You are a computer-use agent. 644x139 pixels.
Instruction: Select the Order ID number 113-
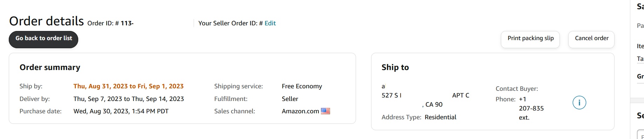(127, 23)
